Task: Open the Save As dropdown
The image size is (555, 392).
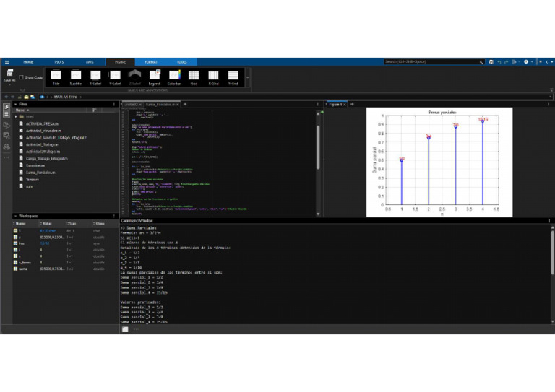Action: 9,85
